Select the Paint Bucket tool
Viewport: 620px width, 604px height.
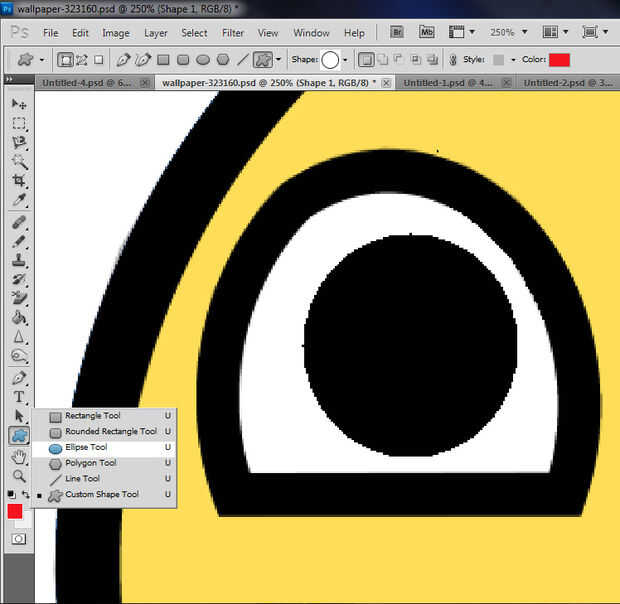coord(19,318)
